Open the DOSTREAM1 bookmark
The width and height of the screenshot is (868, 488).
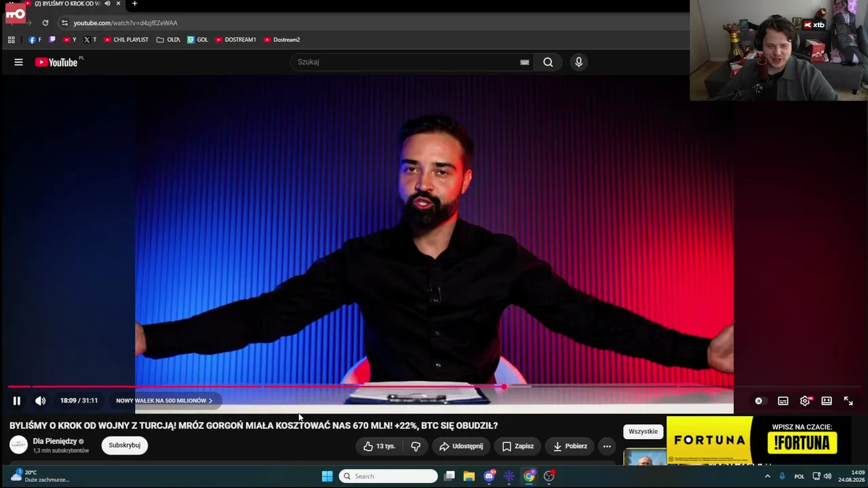coord(235,40)
